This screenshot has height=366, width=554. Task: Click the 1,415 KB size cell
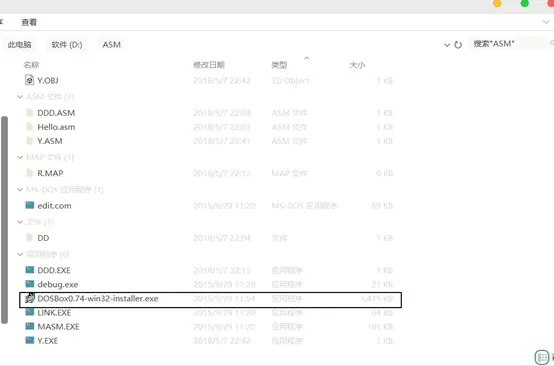[377, 299]
